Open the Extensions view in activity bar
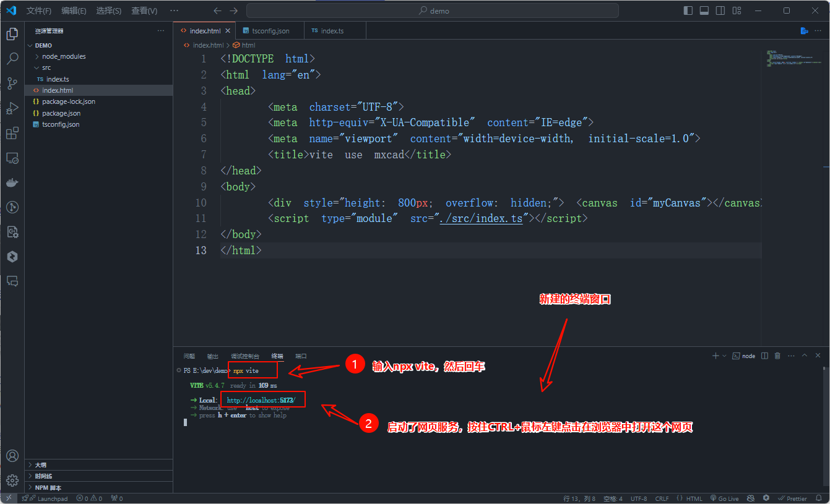 [12, 134]
